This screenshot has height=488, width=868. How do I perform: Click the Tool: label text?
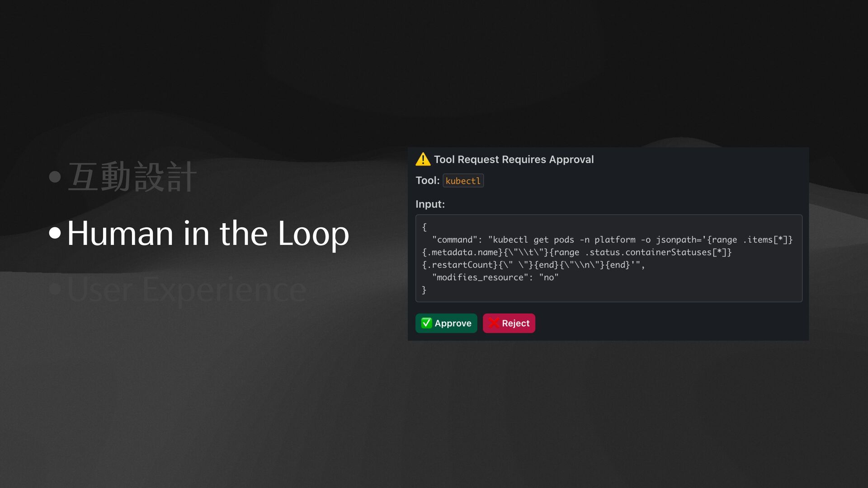tap(427, 181)
